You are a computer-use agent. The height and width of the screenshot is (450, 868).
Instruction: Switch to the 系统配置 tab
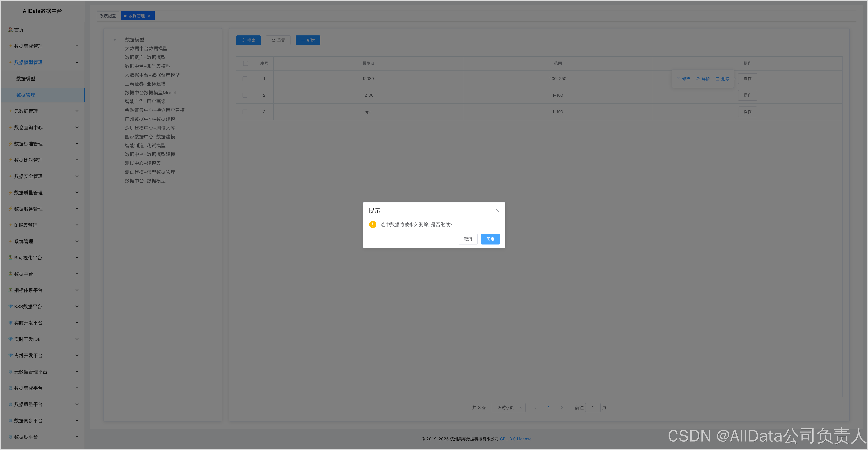(108, 16)
